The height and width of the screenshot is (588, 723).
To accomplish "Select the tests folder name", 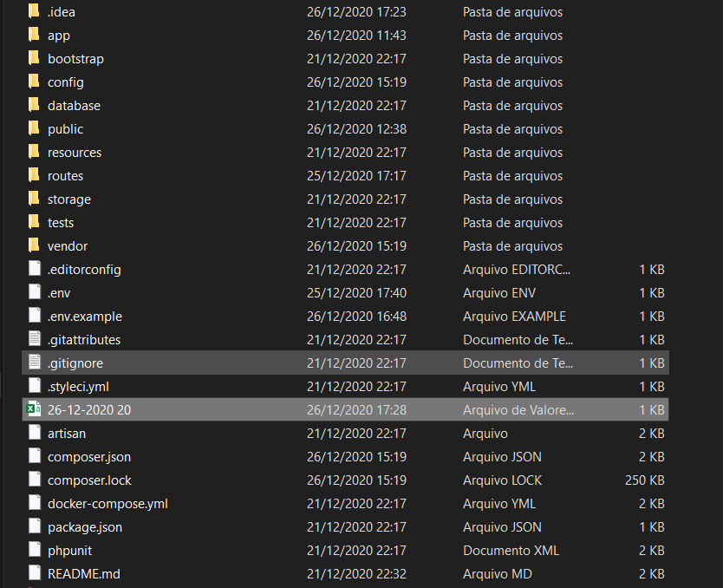I will [61, 223].
